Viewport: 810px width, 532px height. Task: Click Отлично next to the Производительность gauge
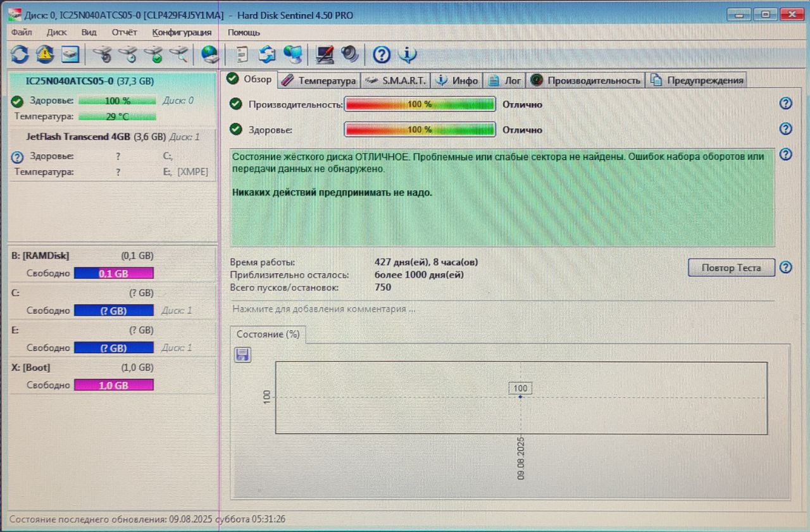click(522, 104)
